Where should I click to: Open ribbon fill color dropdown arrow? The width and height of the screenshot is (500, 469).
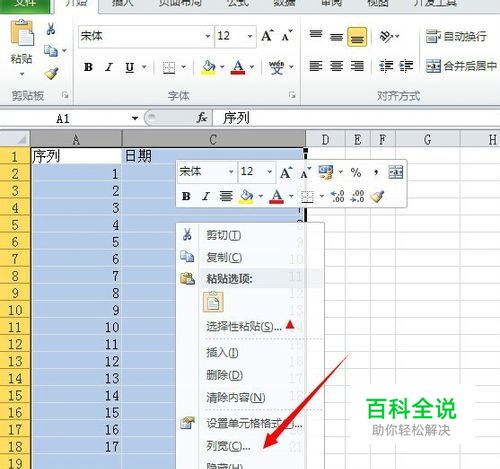point(222,67)
